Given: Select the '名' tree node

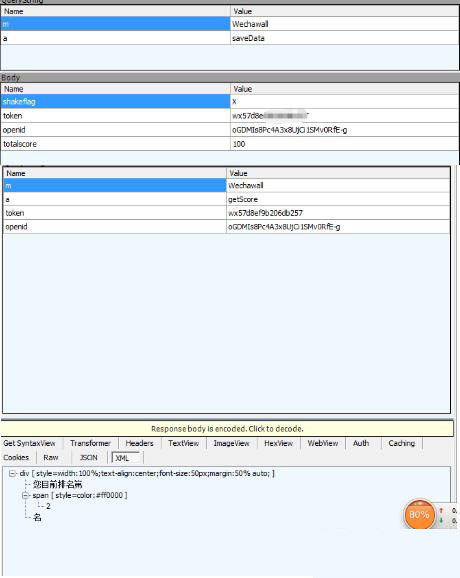Looking at the screenshot, I should pos(37,518).
